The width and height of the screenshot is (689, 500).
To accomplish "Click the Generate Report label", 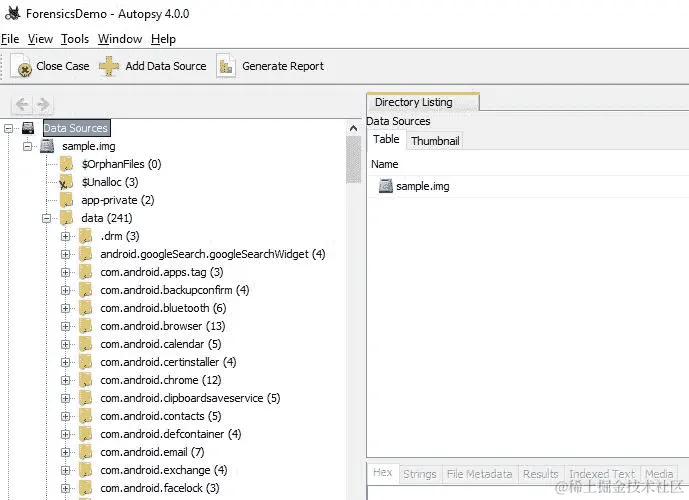I will [283, 66].
